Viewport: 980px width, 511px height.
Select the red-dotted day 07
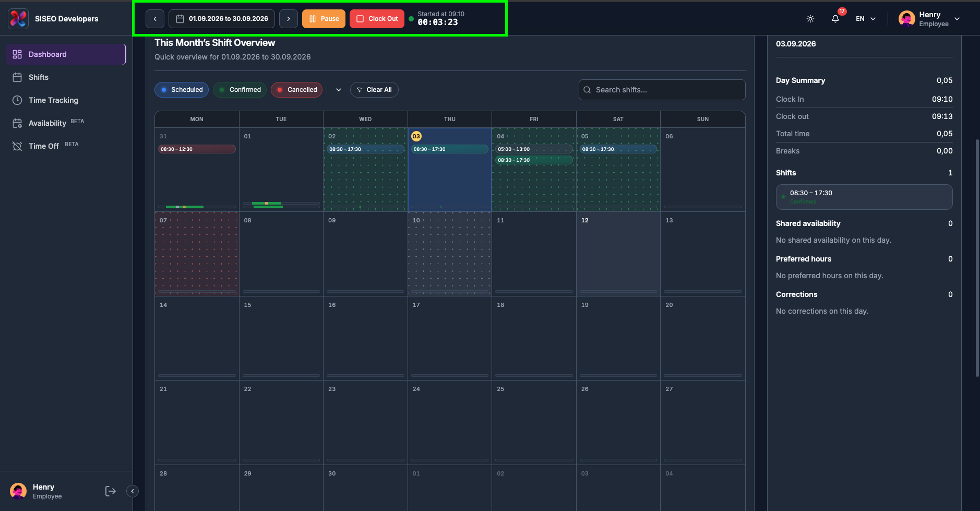pyautogui.click(x=197, y=254)
